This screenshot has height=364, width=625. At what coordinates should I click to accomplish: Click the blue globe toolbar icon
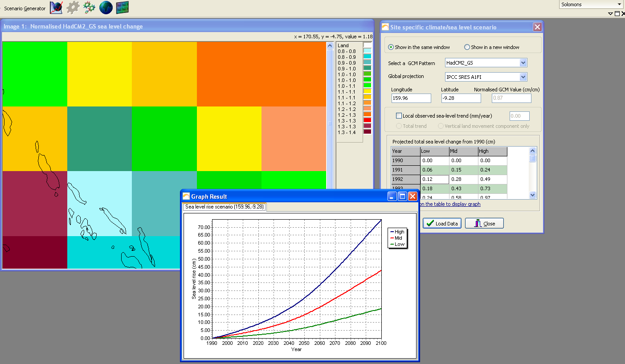(x=106, y=8)
